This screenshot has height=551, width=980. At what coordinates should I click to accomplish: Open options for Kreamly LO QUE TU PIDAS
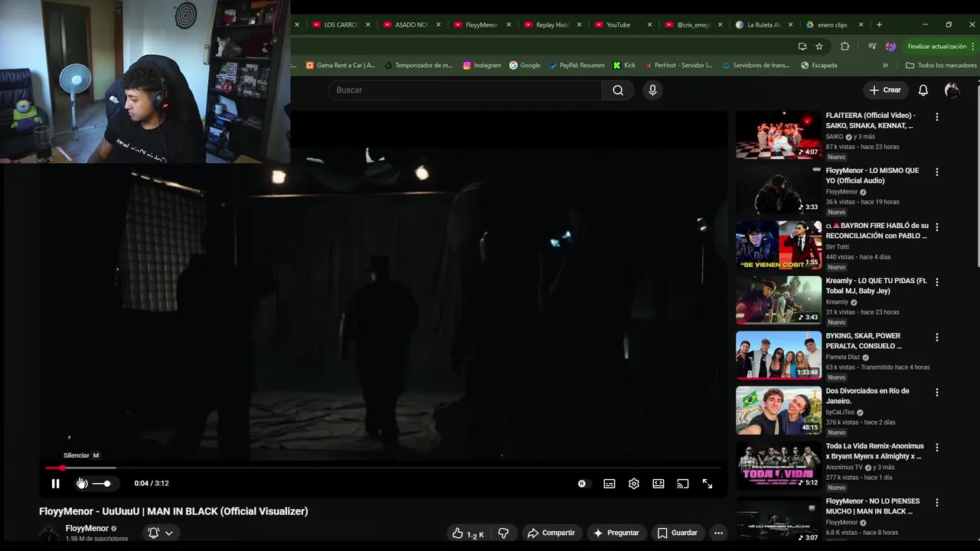click(936, 282)
